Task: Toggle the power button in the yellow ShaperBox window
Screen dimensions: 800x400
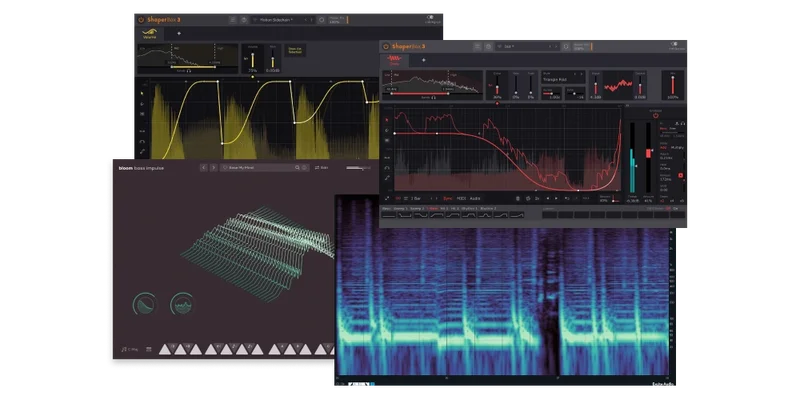Action: pyautogui.click(x=141, y=20)
